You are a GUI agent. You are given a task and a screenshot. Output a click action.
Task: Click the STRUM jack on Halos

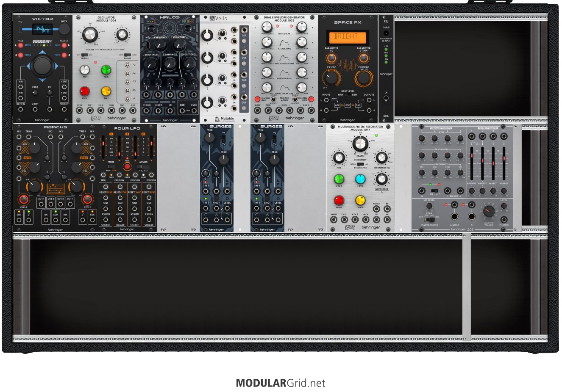147,111
